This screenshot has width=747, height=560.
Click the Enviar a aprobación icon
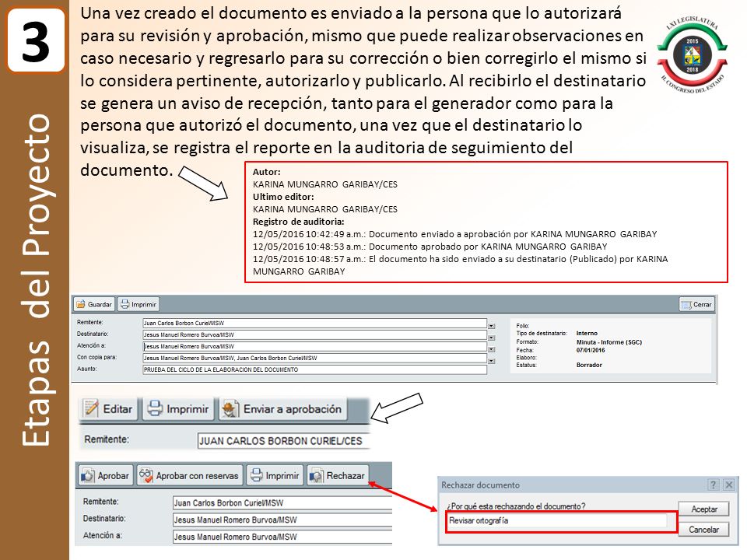[x=230, y=408]
